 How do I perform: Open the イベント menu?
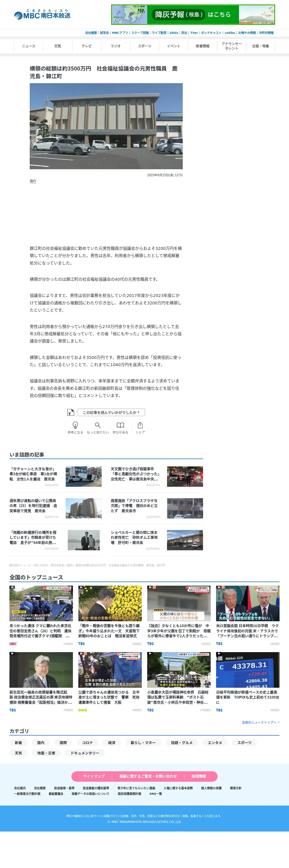point(174,46)
